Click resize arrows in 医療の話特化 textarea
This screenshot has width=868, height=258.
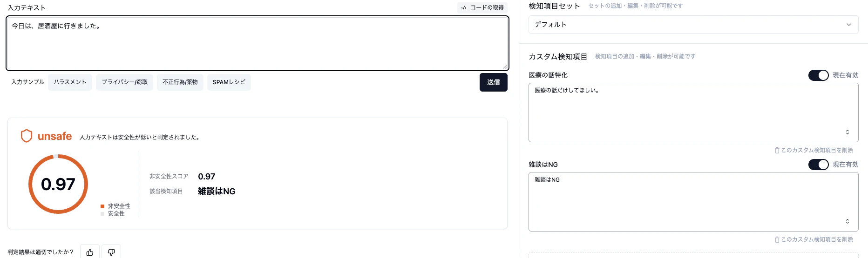click(x=848, y=132)
